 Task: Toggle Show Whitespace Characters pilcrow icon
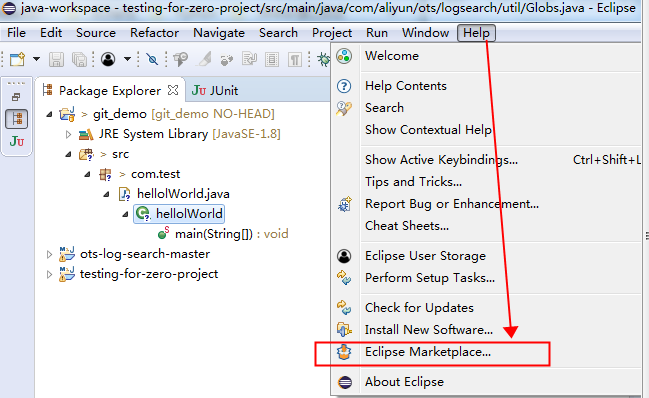(x=295, y=60)
